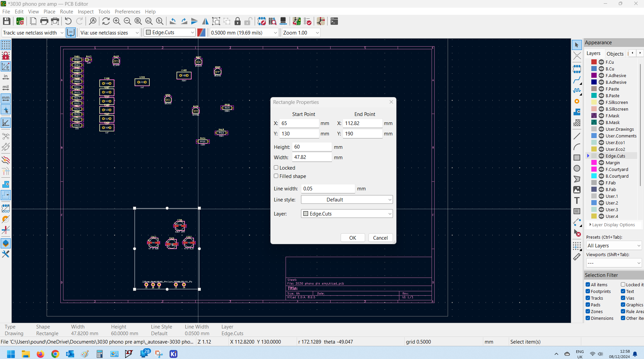Screen dimensions: 644x359
Task: Click F.Cu red color swatch
Action: click(594, 62)
